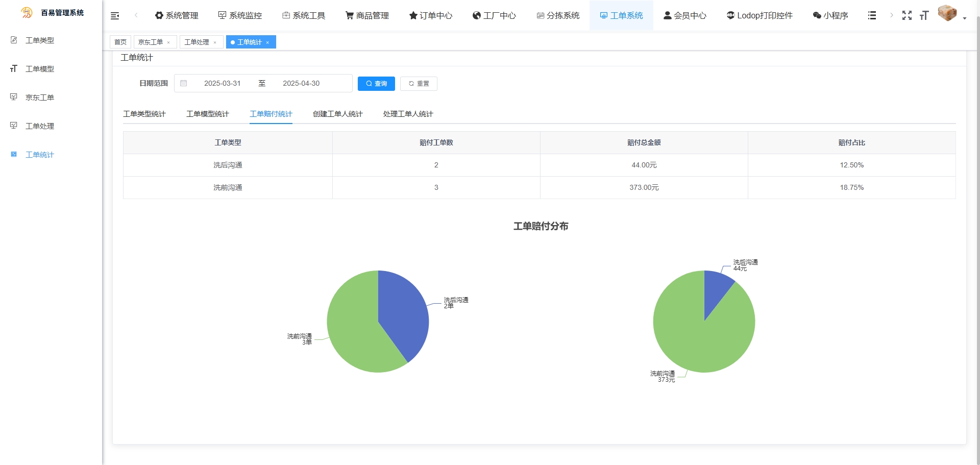Open 京东工单 in the sidebar

[40, 97]
